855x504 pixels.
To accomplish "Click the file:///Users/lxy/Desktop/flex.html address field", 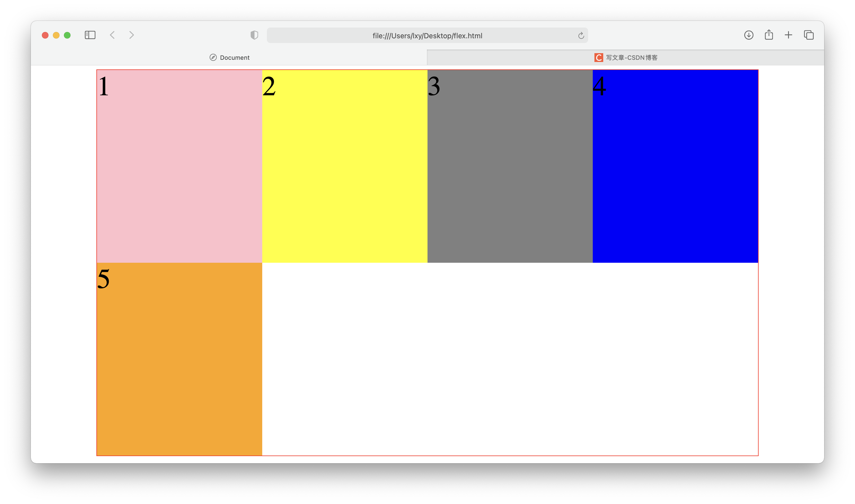I will click(x=427, y=35).
